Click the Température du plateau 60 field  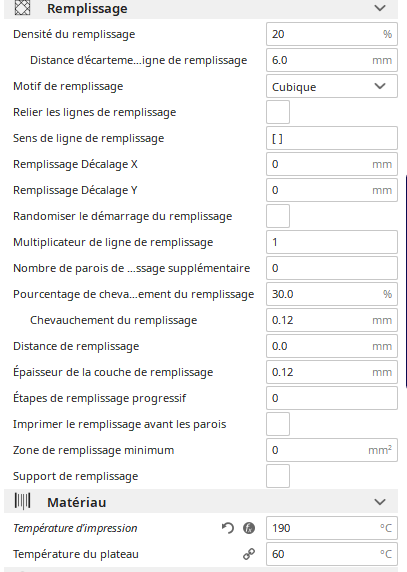coord(332,554)
